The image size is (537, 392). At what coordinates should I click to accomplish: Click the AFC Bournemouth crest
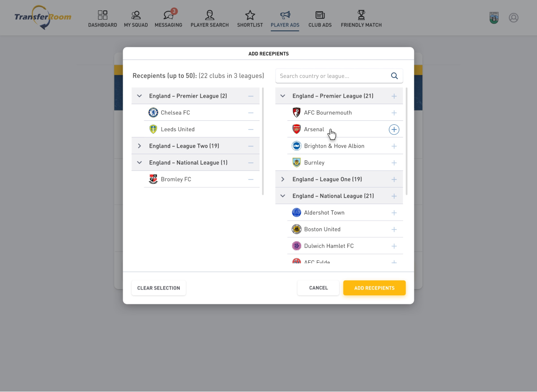click(x=296, y=113)
